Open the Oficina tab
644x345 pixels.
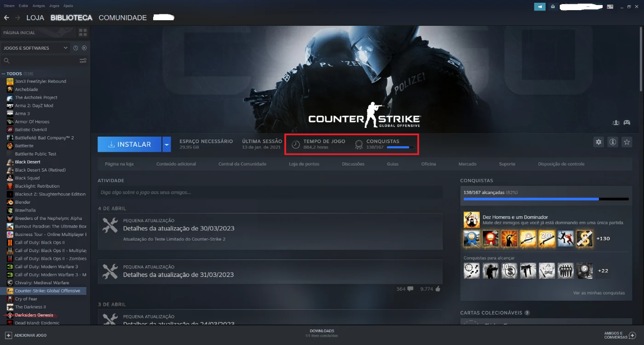pos(429,164)
